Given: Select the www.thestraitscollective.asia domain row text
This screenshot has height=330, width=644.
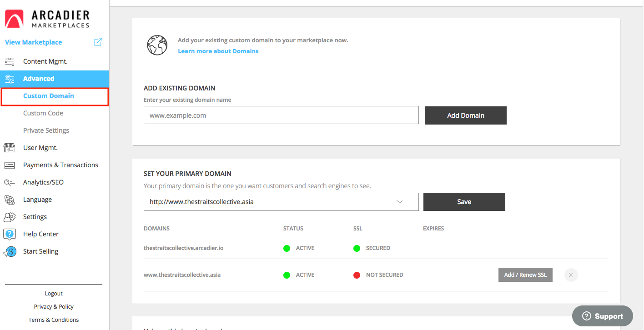Looking at the screenshot, I should pyautogui.click(x=182, y=275).
